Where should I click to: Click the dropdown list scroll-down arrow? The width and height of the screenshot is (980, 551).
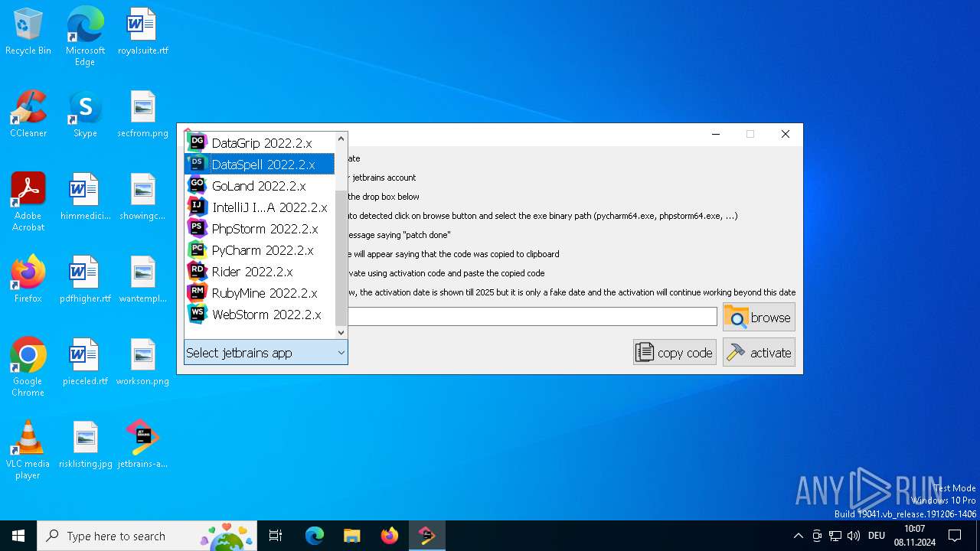[x=341, y=332]
